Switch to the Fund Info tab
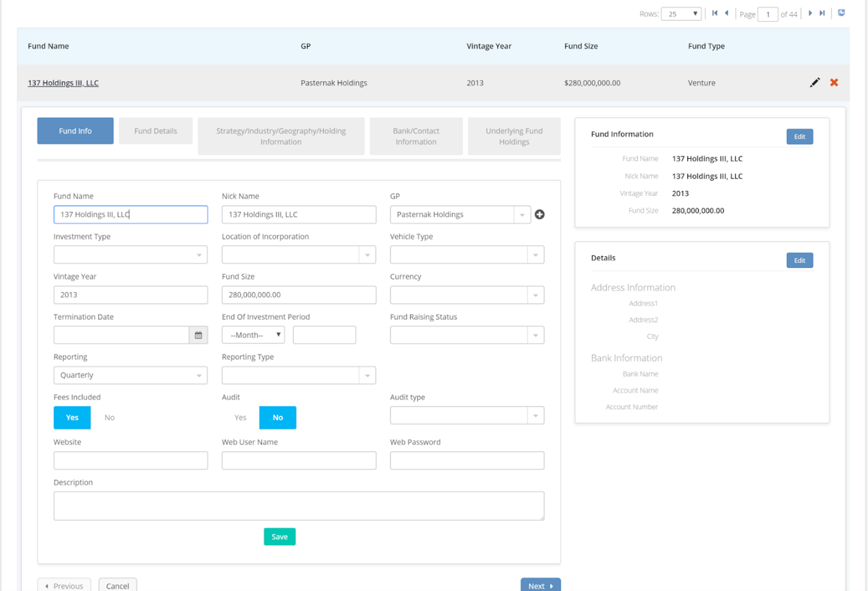868x591 pixels. point(75,131)
